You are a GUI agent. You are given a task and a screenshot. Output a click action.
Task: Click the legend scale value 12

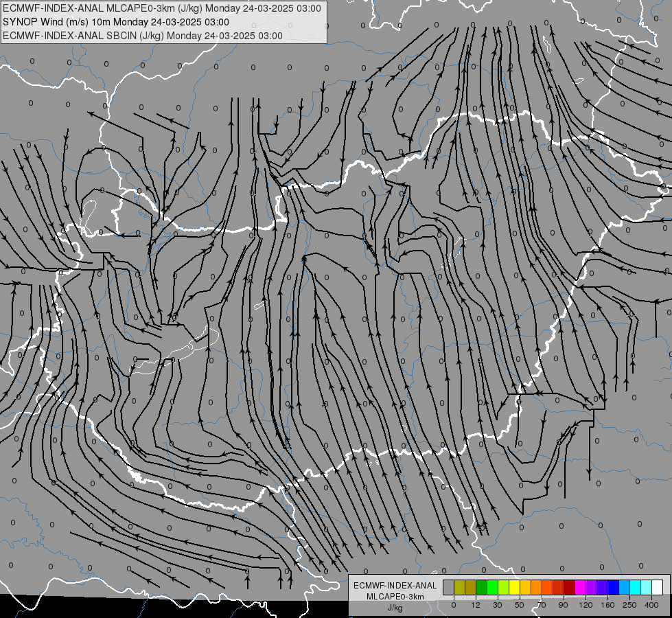point(475,605)
